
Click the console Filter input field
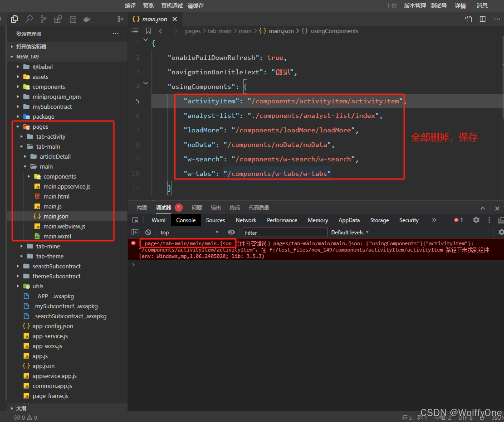coord(285,233)
